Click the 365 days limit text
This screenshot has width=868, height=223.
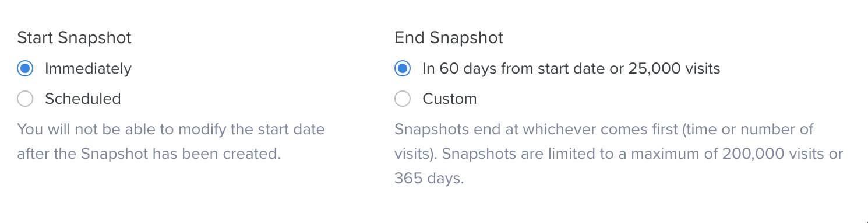click(x=429, y=179)
